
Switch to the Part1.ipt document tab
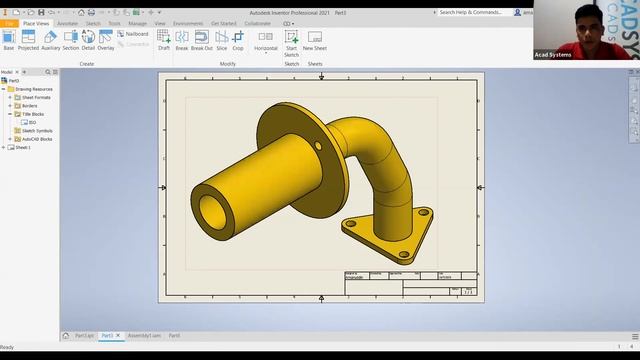click(84, 336)
